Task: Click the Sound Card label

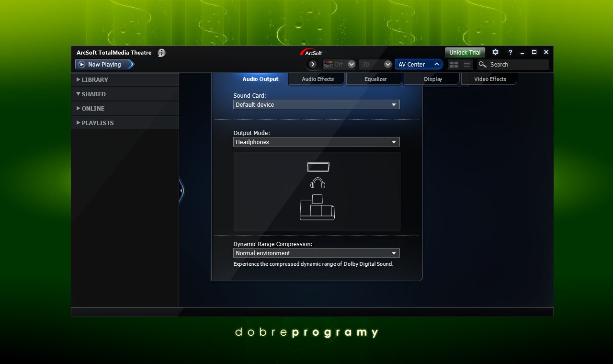Action: coord(250,95)
